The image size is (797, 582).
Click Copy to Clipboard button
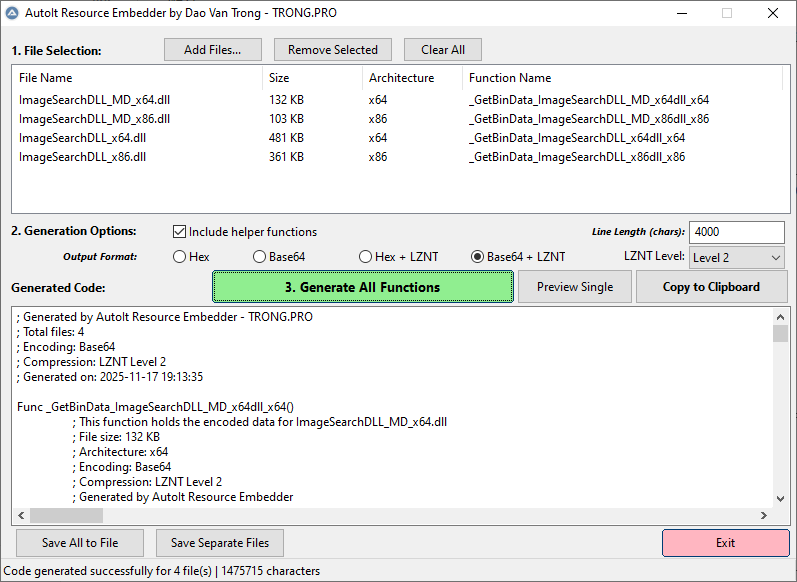tap(711, 287)
